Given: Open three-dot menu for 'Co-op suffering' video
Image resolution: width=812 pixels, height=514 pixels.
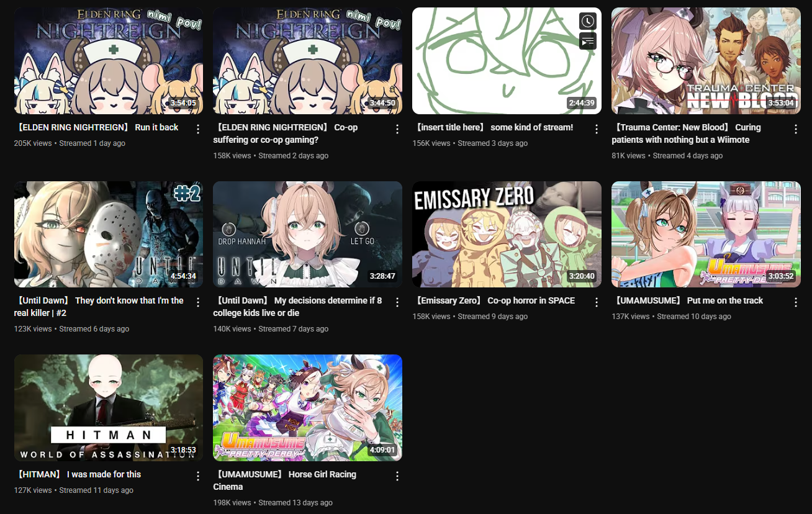Looking at the screenshot, I should coord(397,129).
